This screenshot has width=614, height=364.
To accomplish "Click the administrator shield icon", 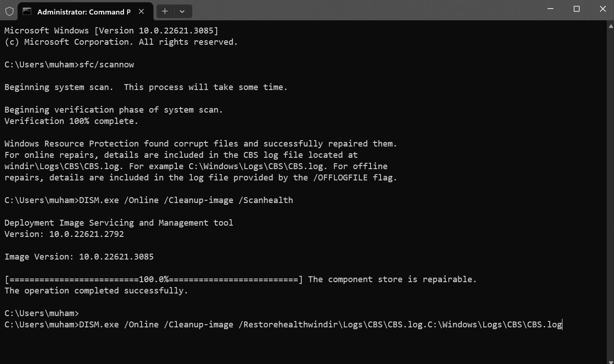I will (9, 11).
